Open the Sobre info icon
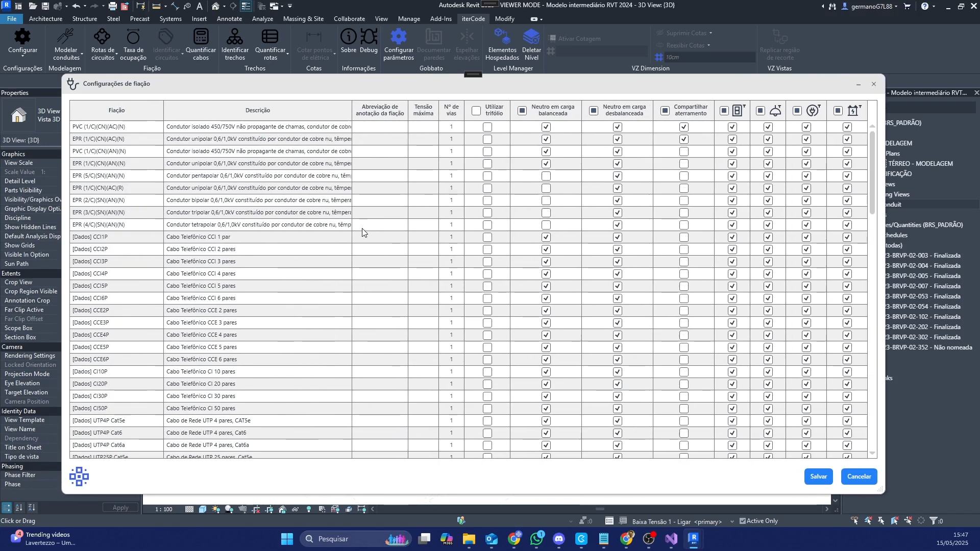Image resolution: width=980 pixels, height=551 pixels. [x=349, y=37]
